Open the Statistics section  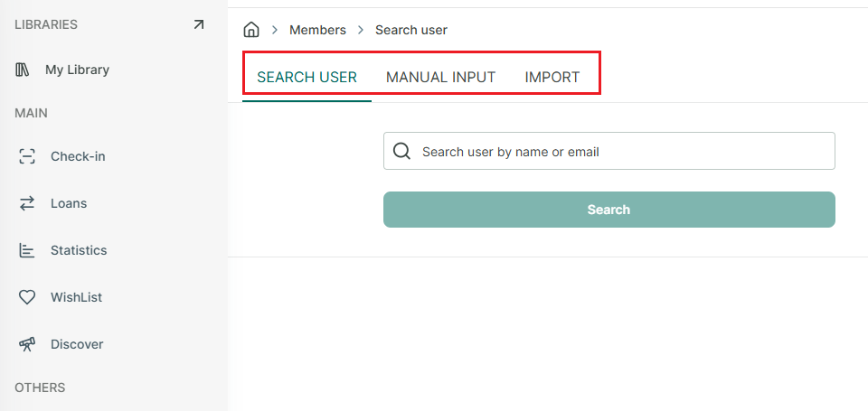(x=79, y=250)
